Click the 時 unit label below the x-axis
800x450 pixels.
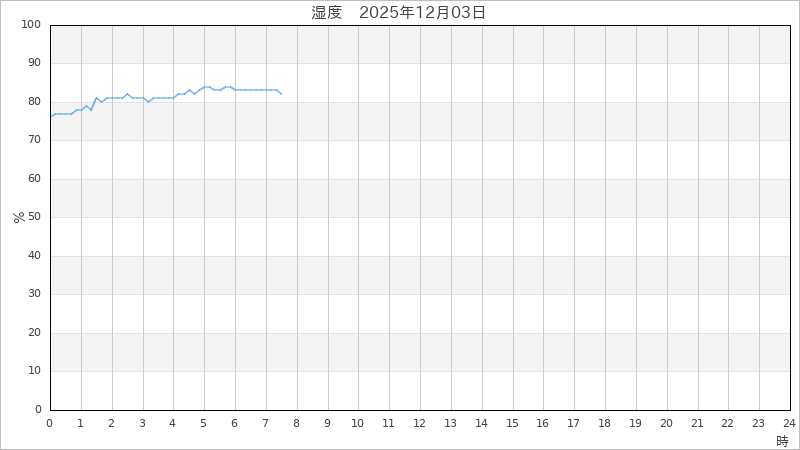782,440
